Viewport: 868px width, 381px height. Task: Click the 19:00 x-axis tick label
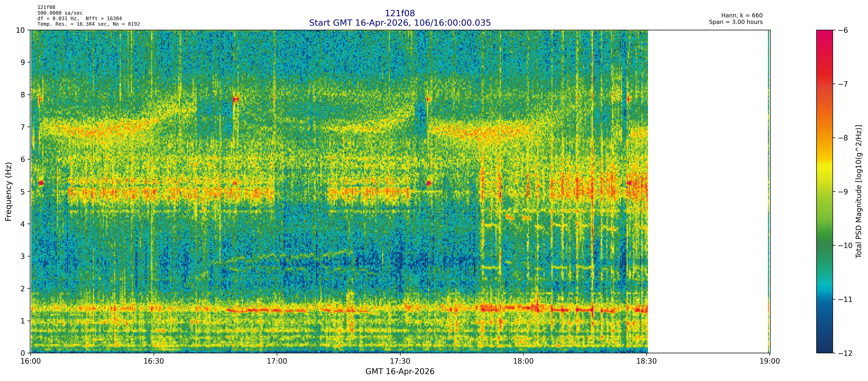point(770,362)
